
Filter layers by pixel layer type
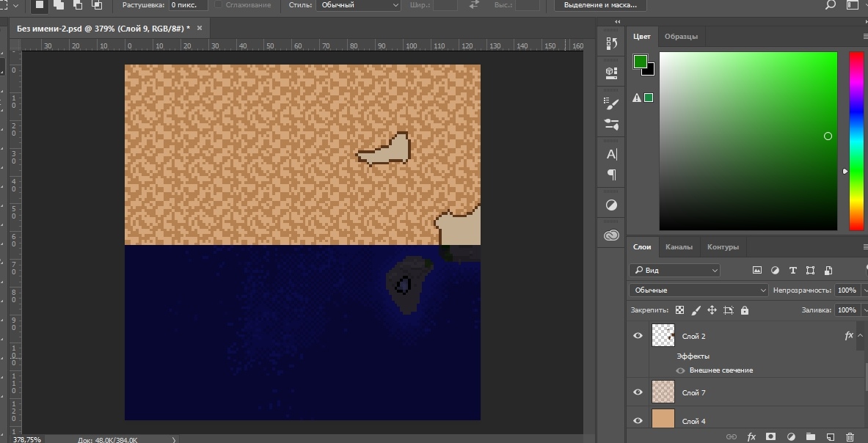click(x=757, y=271)
